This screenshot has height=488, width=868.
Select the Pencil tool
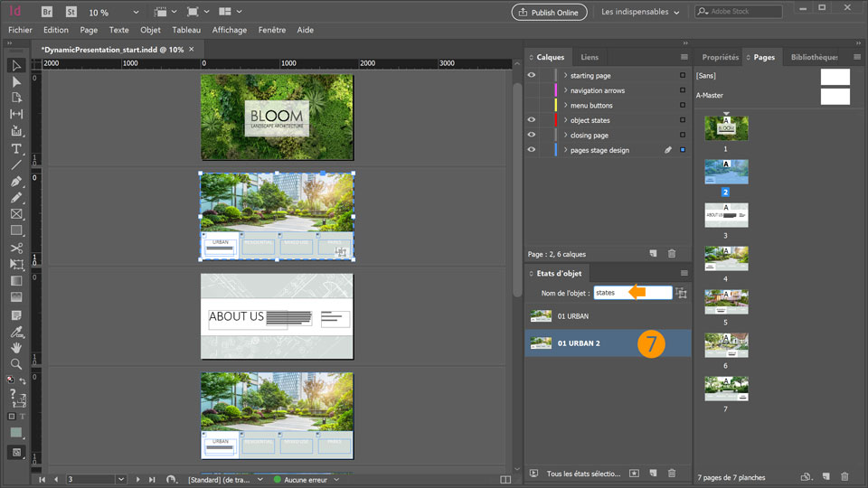tap(16, 198)
